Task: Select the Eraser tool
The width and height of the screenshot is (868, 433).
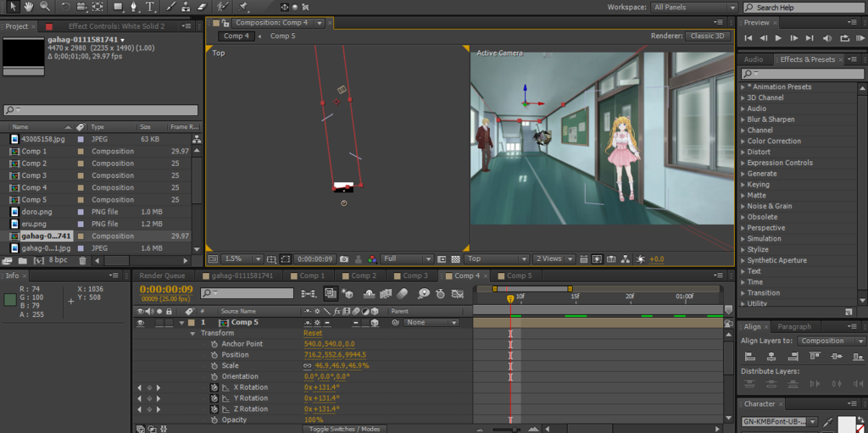Action: click(202, 7)
